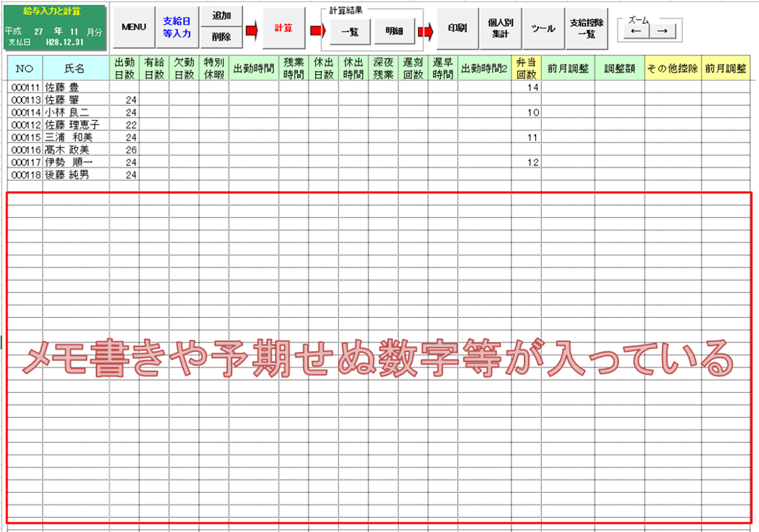This screenshot has width=759, height=532.
Task: Click the 印刷 button
Action: click(457, 28)
